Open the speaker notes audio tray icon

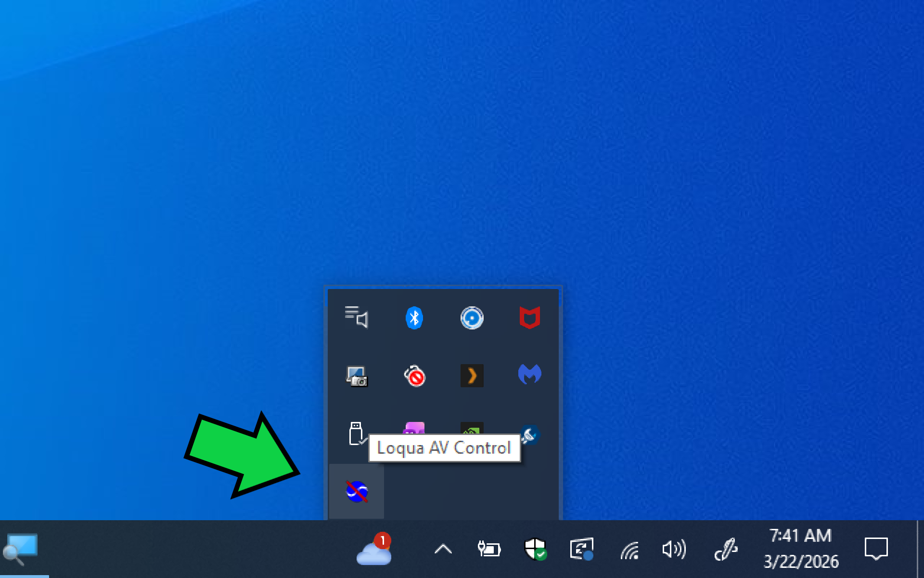pos(357,317)
